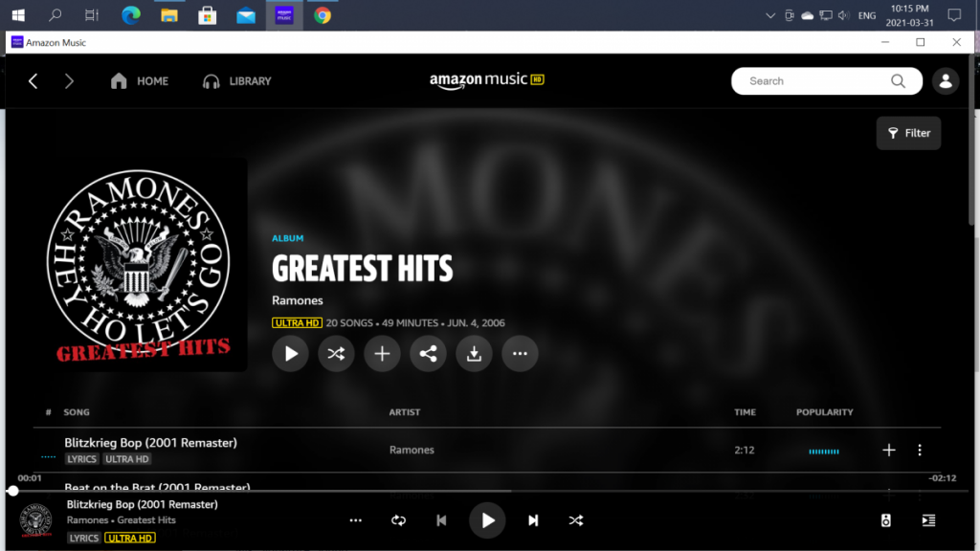Open Task View on the taskbar
Image resolution: width=980 pixels, height=551 pixels.
click(92, 15)
